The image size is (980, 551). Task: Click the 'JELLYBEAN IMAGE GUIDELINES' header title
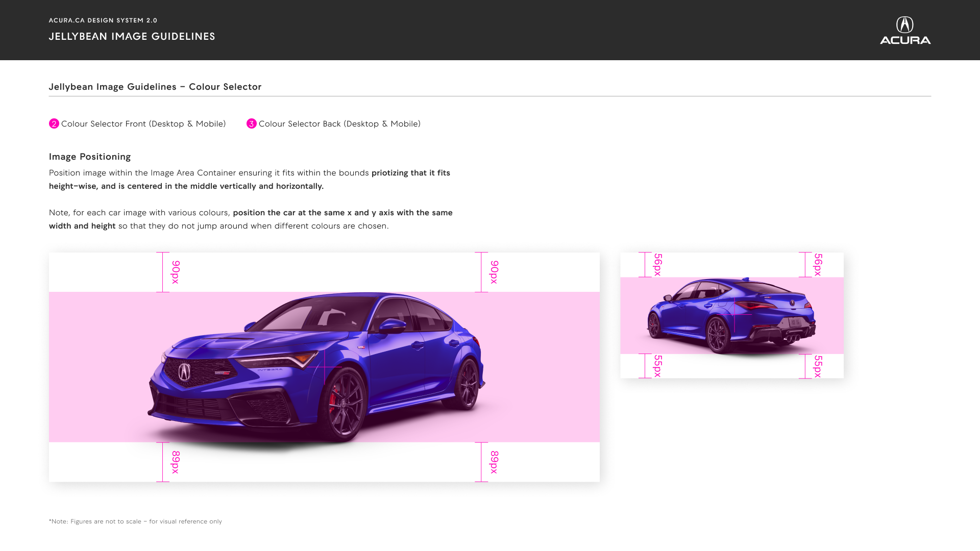click(x=132, y=36)
